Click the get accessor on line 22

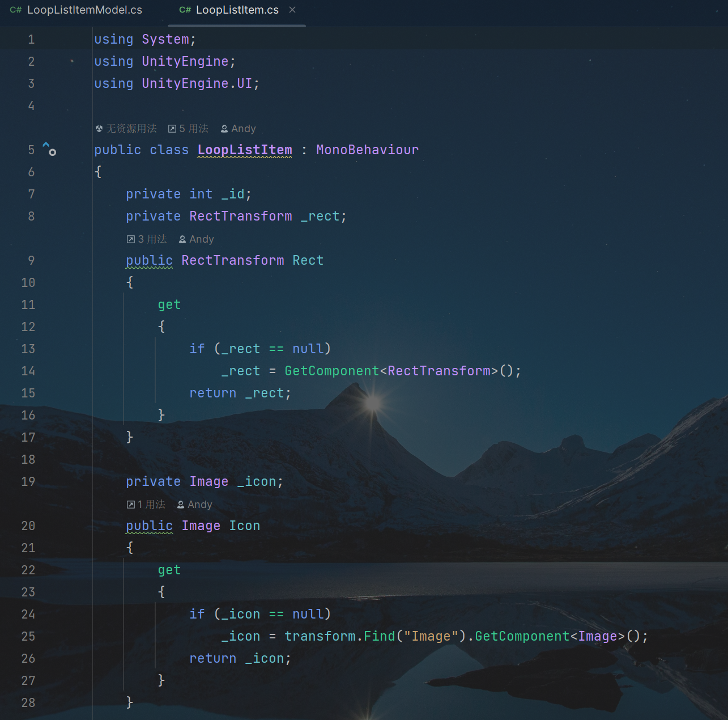tap(169, 570)
